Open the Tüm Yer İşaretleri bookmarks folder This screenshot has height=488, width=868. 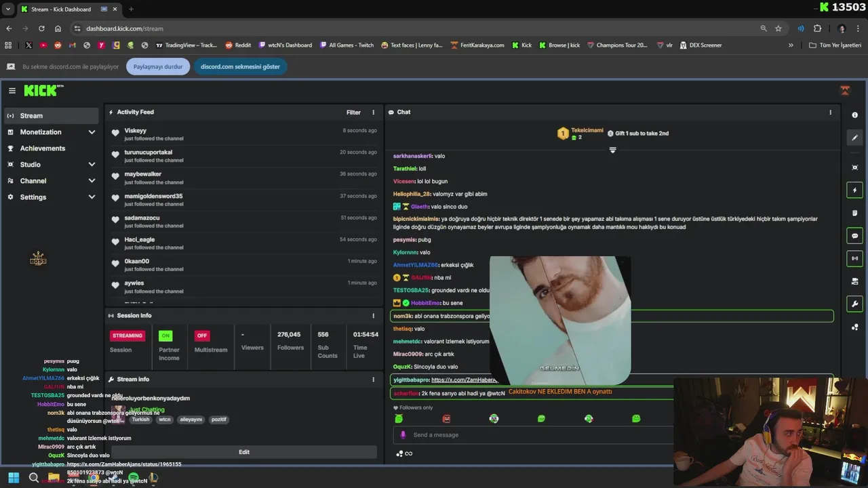[835, 45]
